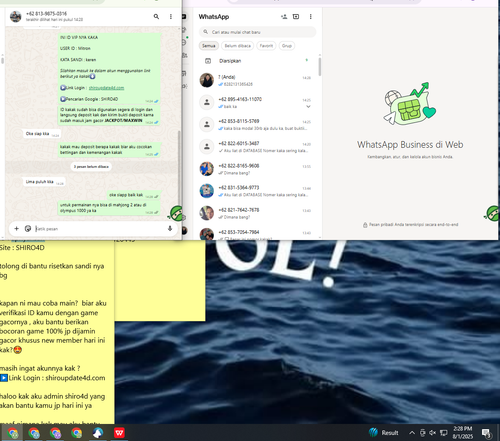Click sticky note 'Link Login : shiroupdate4d.com' line
This screenshot has width=500, height=441.
pyautogui.click(x=53, y=378)
